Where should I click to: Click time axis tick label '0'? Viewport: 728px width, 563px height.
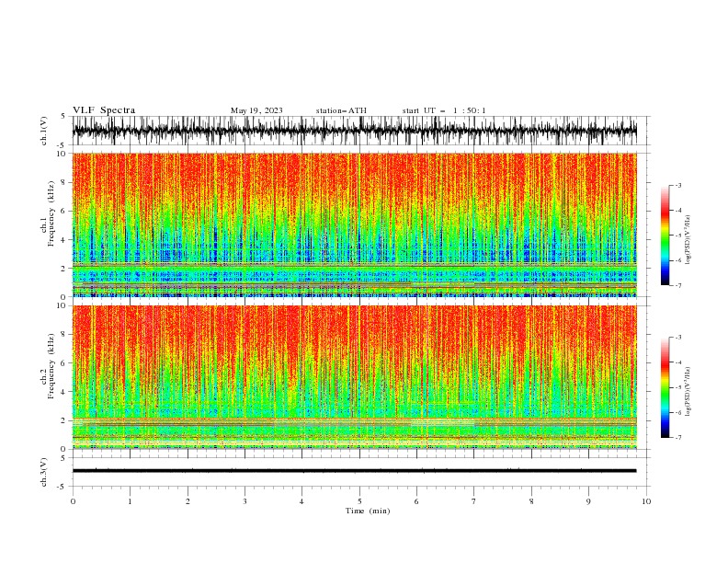[x=73, y=501]
